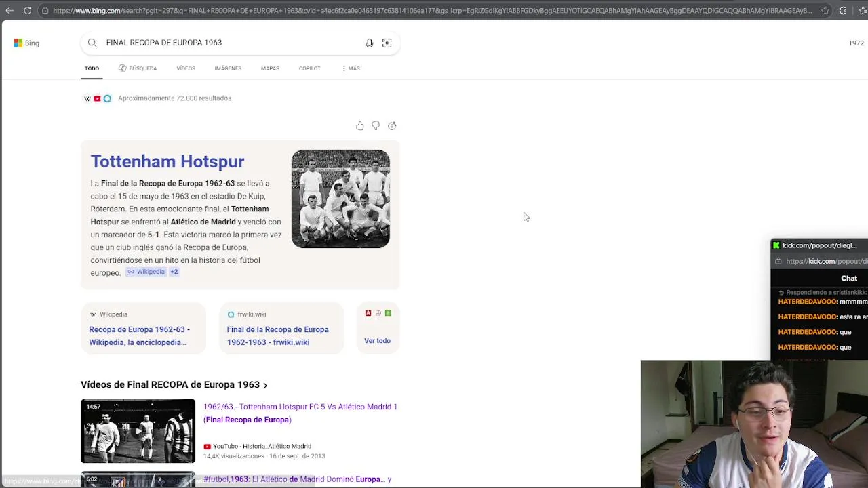Open the MAPAS tab
This screenshot has width=868, height=488.
270,68
